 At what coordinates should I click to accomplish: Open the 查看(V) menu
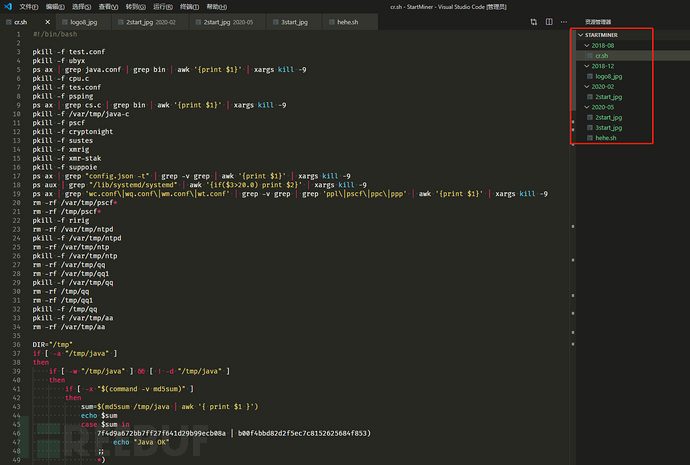coord(108,7)
